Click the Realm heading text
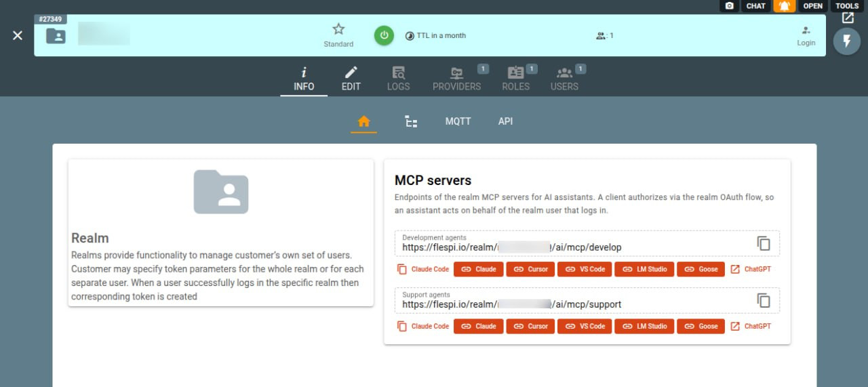The height and width of the screenshot is (387, 868). coord(90,238)
